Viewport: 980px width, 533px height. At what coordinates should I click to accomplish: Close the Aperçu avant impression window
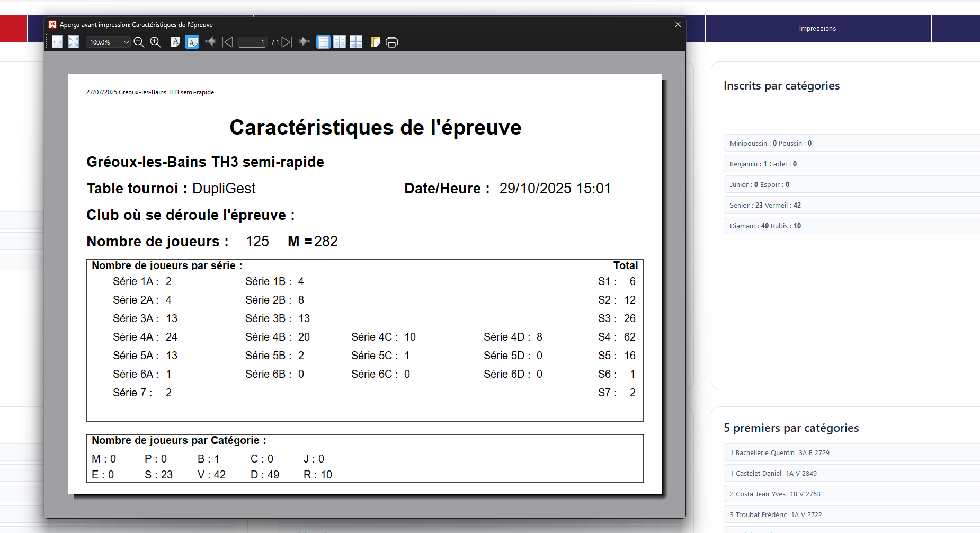click(x=678, y=25)
